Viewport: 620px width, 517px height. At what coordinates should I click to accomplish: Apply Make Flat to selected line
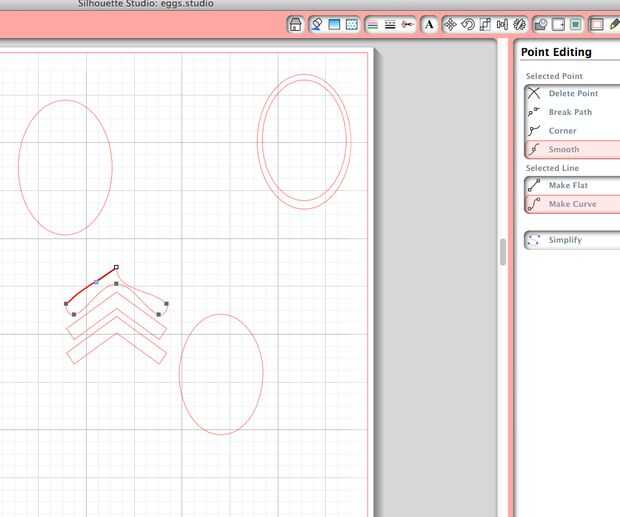572,185
